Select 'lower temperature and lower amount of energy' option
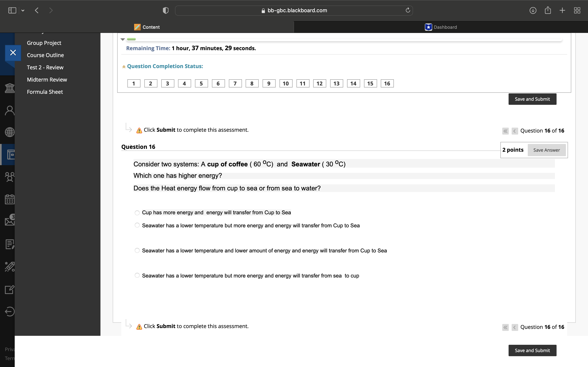Screen dimensions: 588x367 tap(137, 250)
